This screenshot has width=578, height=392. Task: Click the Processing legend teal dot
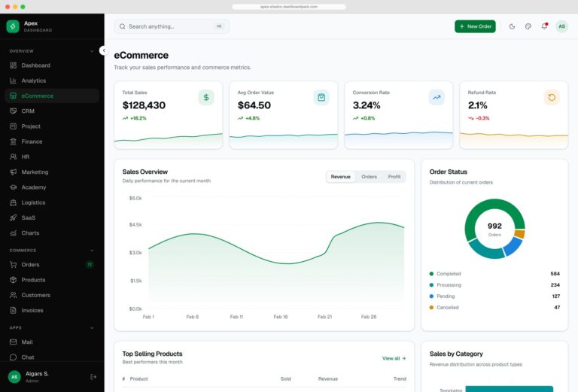click(431, 285)
